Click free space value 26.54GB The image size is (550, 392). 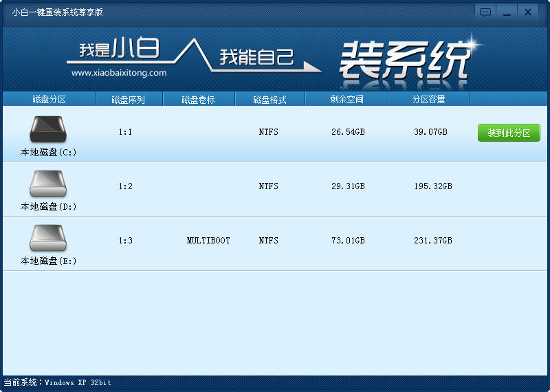pos(348,132)
